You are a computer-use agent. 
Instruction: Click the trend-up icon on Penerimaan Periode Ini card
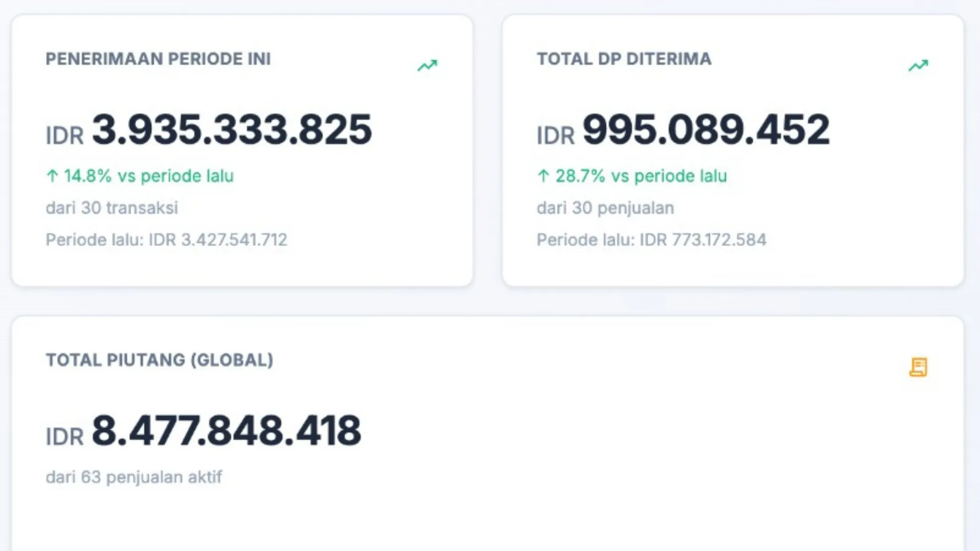(427, 66)
